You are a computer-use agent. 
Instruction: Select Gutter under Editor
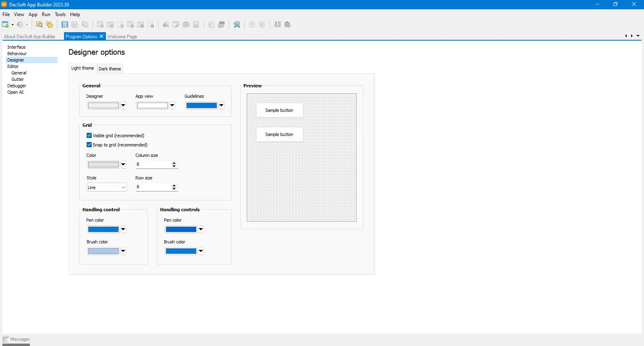18,79
